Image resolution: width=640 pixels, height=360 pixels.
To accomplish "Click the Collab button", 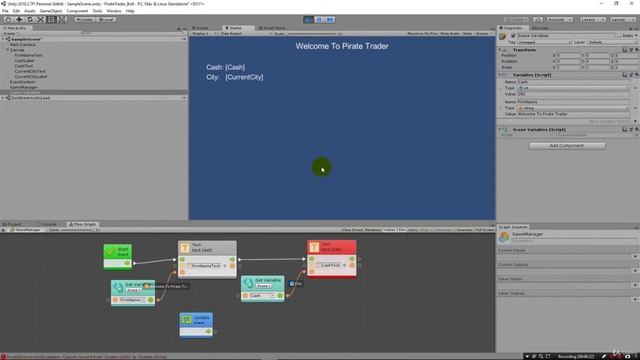I will (x=516, y=20).
